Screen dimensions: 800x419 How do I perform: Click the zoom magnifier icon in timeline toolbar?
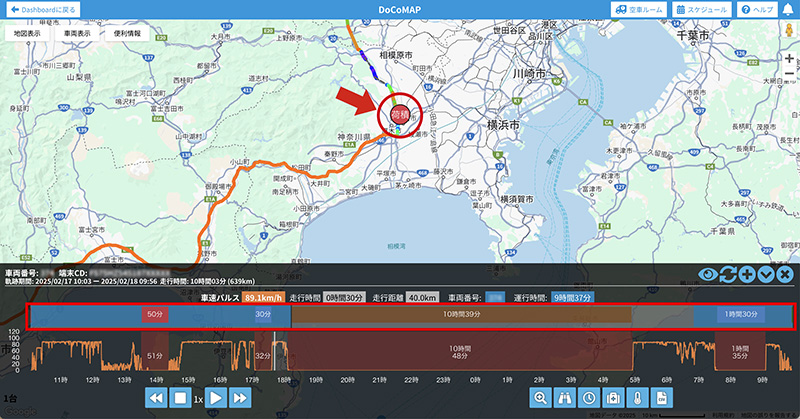tap(541, 397)
